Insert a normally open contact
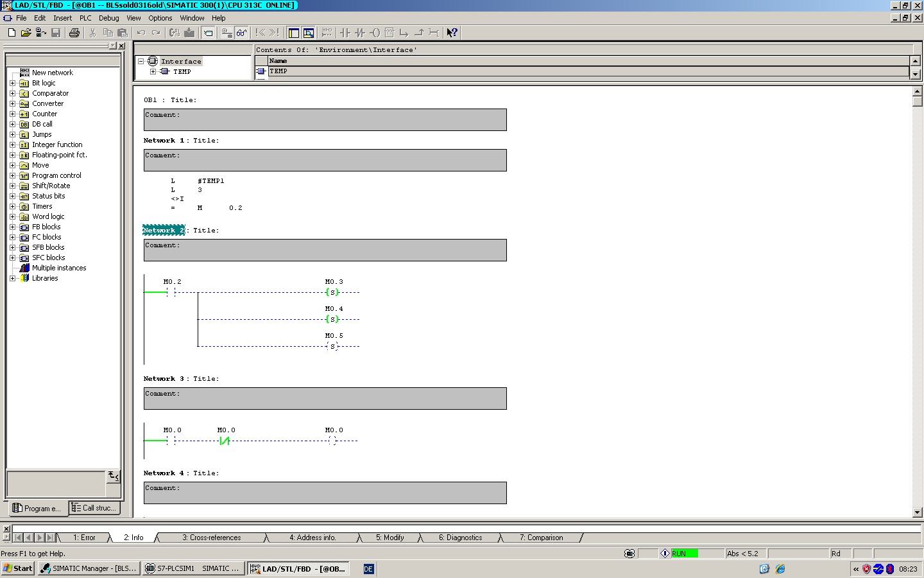The image size is (924, 578). [345, 33]
